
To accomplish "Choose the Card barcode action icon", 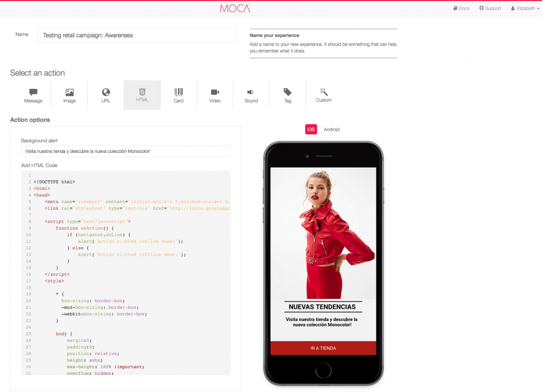I will (x=178, y=95).
